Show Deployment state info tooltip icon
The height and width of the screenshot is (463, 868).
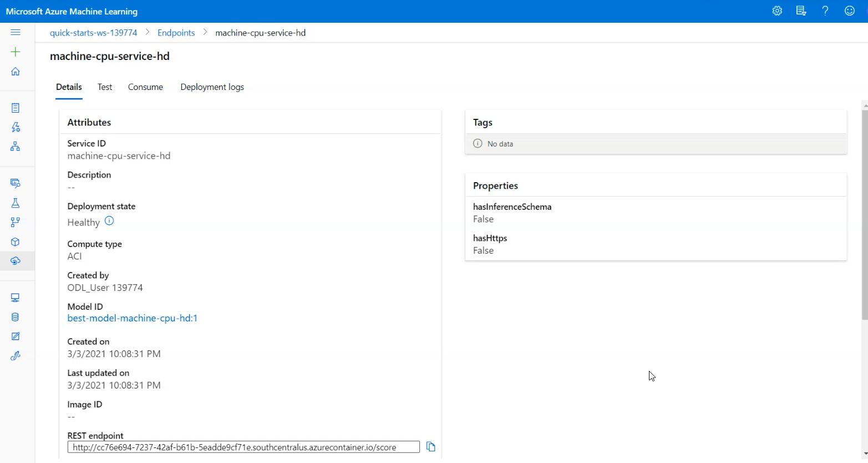click(109, 221)
